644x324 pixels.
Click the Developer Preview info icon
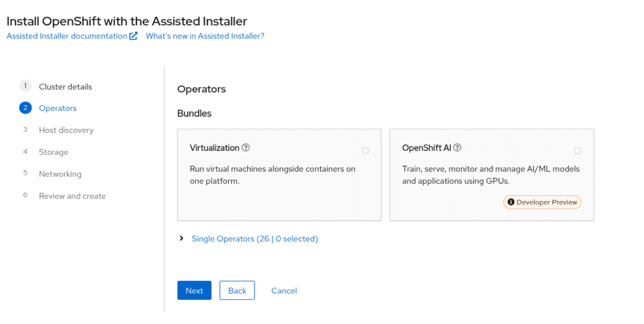511,202
